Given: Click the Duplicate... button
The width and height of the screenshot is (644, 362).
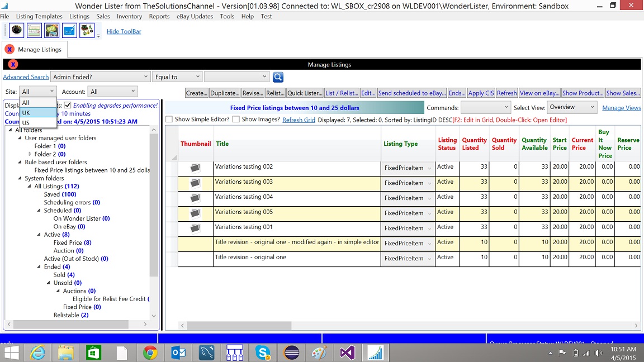Looking at the screenshot, I should pos(225,93).
